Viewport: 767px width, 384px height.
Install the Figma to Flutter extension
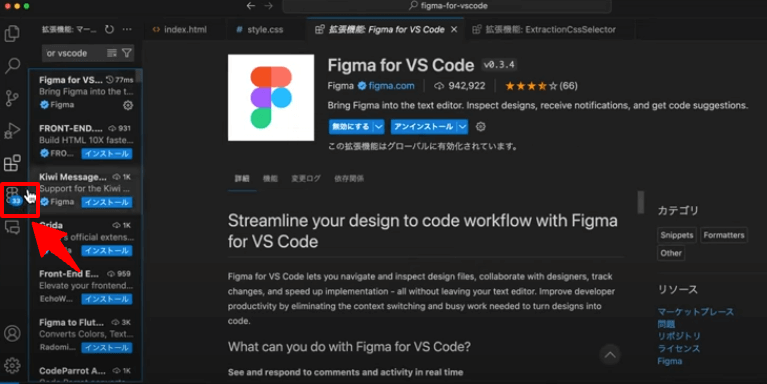coord(107,348)
